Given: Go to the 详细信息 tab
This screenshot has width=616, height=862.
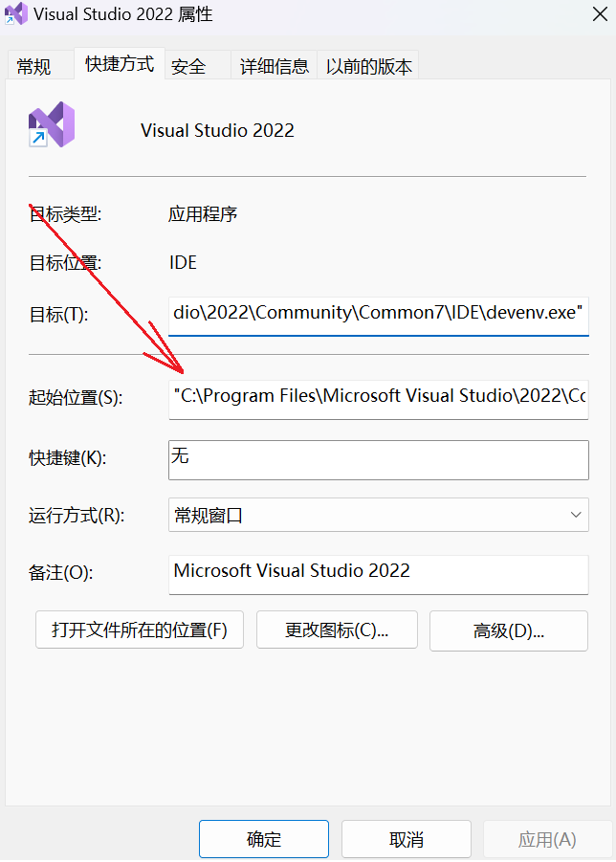Looking at the screenshot, I should [x=275, y=67].
